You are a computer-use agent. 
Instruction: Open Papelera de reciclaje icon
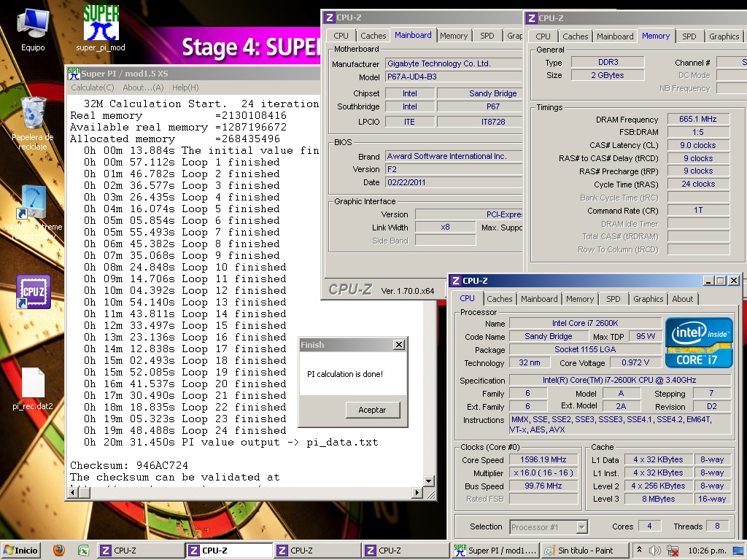click(x=32, y=122)
